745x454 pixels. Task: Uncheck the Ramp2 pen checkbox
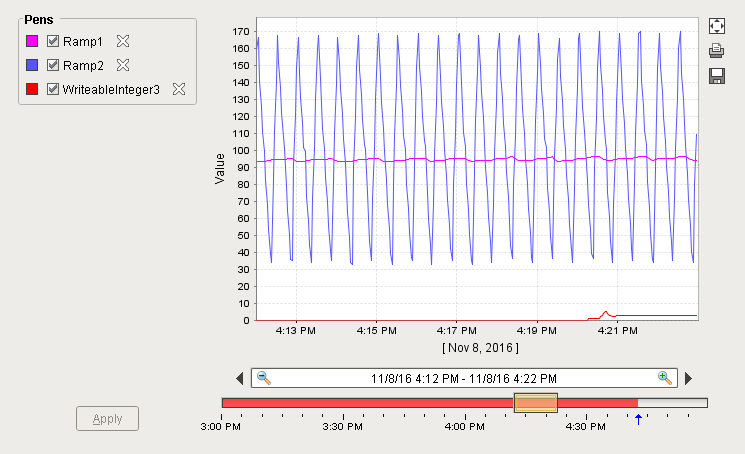53,65
